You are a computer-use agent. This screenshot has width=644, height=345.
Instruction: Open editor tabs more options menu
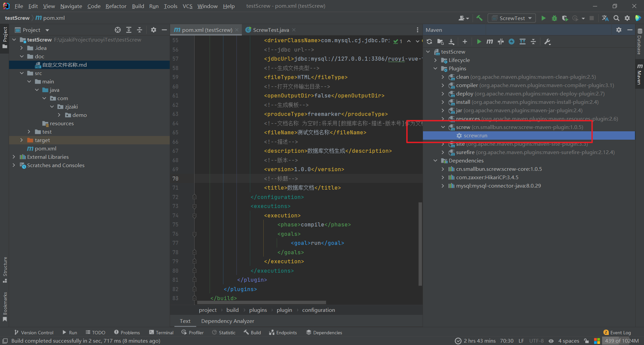(418, 30)
